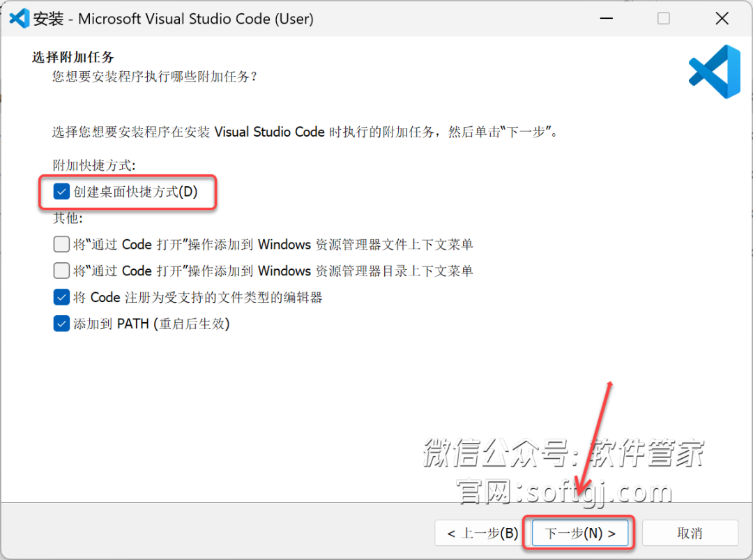
Task: Enable the Windows 资源管理器目录上下文菜单 checkbox
Action: coord(61,271)
